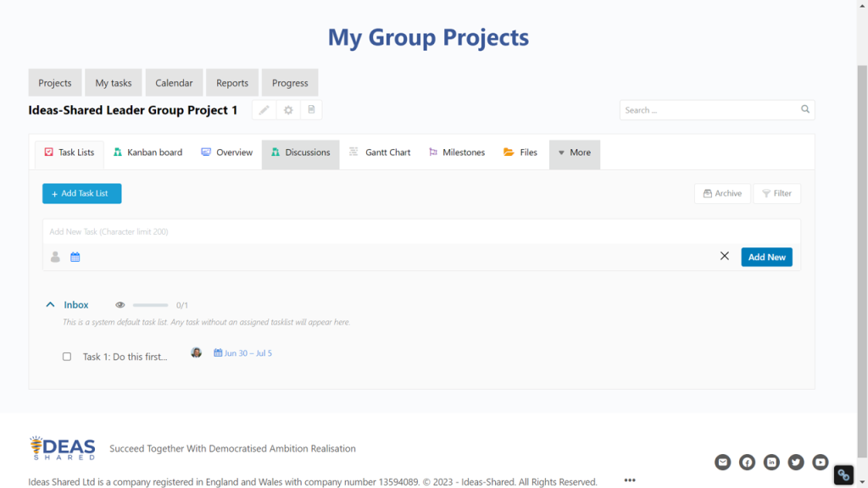Click the search magnifier icon

(x=805, y=109)
